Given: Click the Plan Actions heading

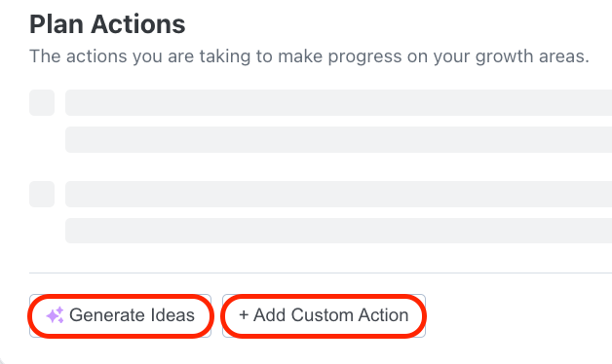Looking at the screenshot, I should [x=107, y=24].
